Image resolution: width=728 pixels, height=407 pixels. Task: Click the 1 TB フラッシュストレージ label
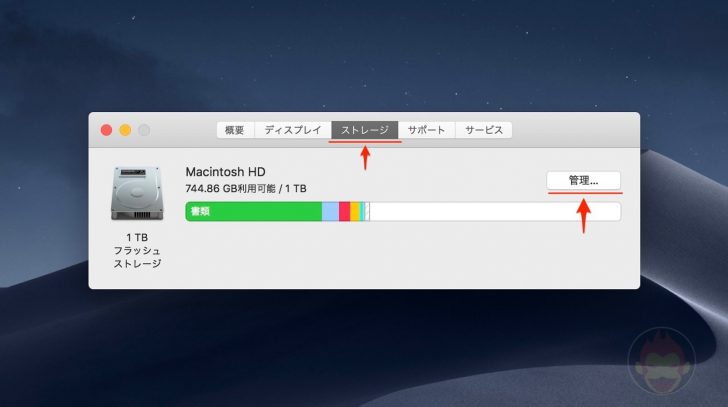(137, 251)
